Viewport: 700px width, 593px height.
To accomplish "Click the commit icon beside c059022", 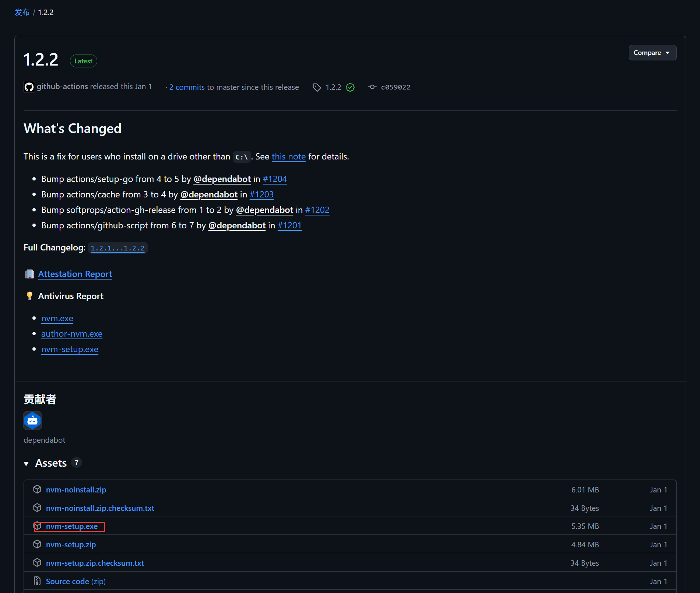I will click(372, 87).
